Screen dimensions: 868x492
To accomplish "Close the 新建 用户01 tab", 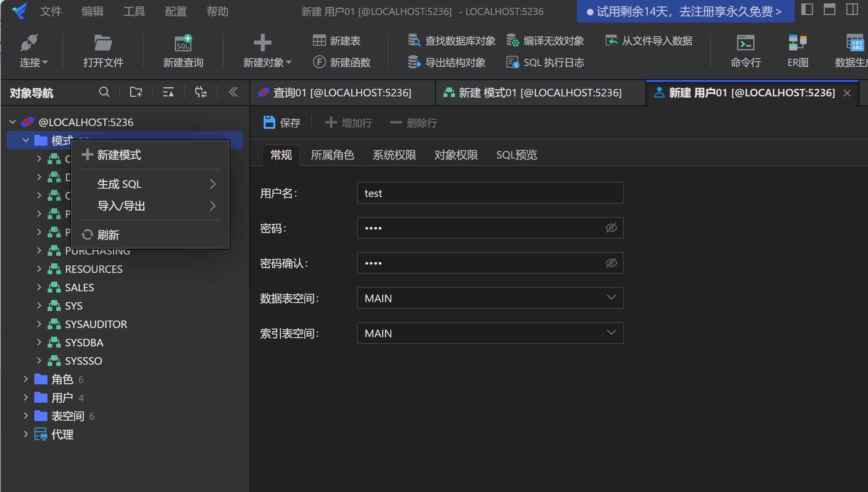I will click(847, 93).
